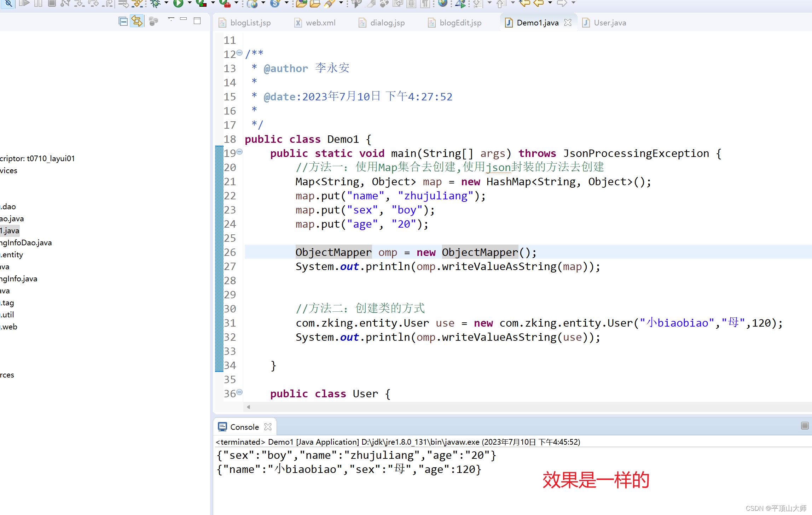Switch to the User.java tab
This screenshot has width=812, height=515.
coord(609,23)
